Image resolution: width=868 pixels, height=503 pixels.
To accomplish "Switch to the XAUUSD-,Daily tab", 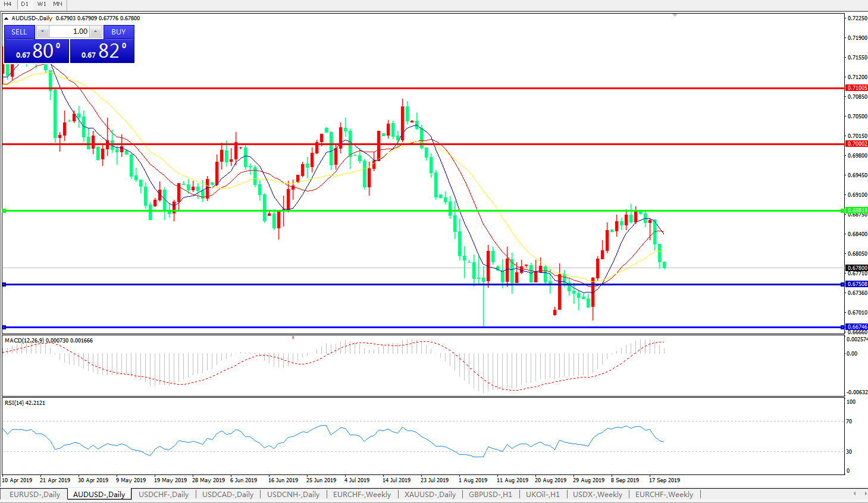I will [x=430, y=494].
